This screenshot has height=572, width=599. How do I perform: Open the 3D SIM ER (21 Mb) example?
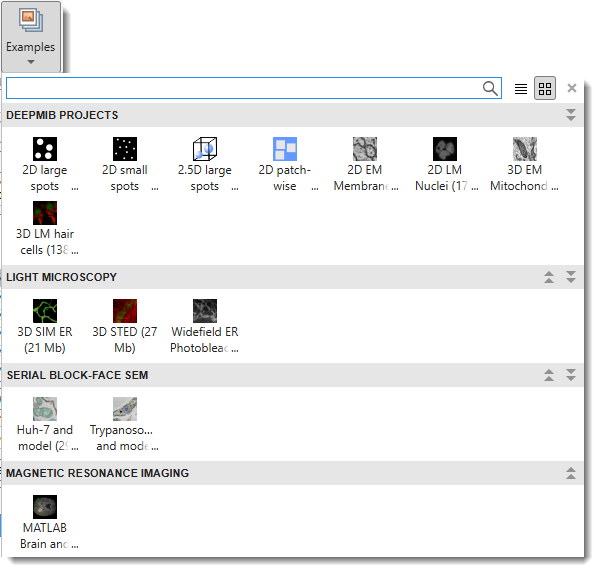click(x=45, y=327)
